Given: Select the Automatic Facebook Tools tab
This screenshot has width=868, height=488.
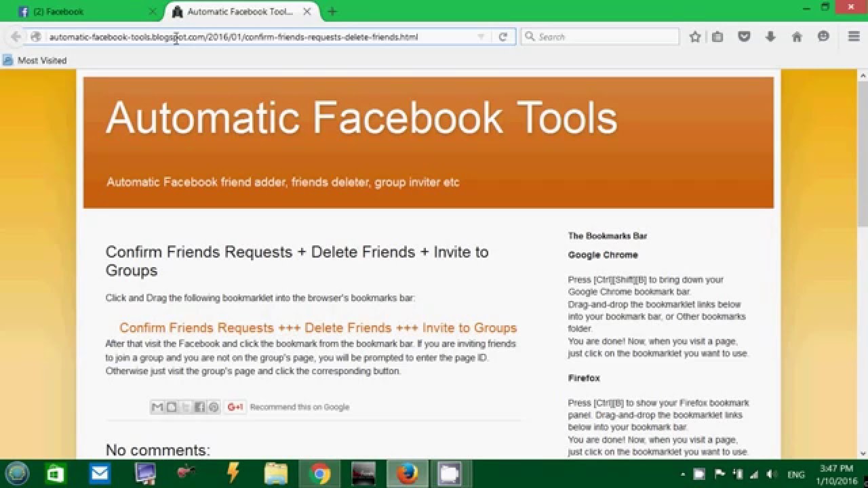Looking at the screenshot, I should tap(241, 12).
